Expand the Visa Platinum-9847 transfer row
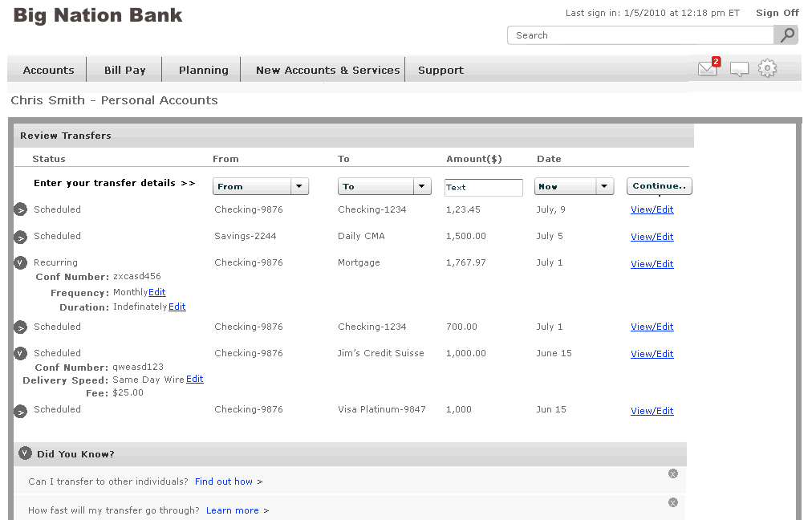The width and height of the screenshot is (812, 520). pos(20,412)
